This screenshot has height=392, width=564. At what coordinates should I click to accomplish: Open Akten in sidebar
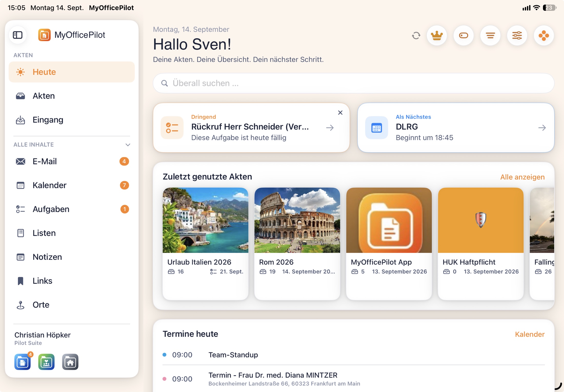72,96
